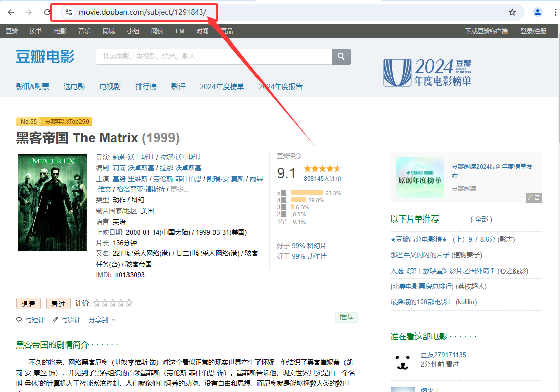Open 豆瓣 in top navigation
Screen dimensions: 560x392
click(12, 31)
